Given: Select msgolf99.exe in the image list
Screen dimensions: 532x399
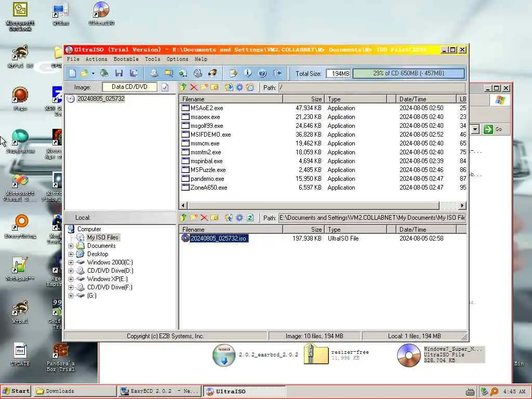Looking at the screenshot, I should pyautogui.click(x=207, y=126).
